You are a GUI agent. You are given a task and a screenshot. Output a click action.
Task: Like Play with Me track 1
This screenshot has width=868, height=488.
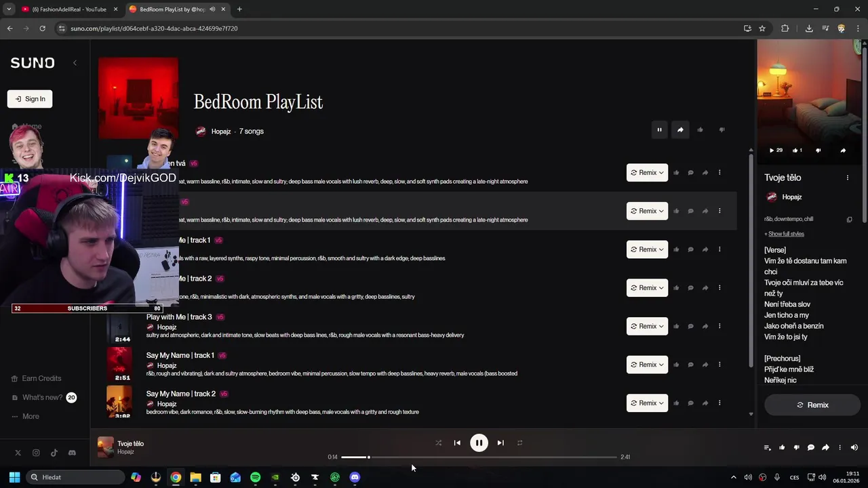(x=676, y=249)
